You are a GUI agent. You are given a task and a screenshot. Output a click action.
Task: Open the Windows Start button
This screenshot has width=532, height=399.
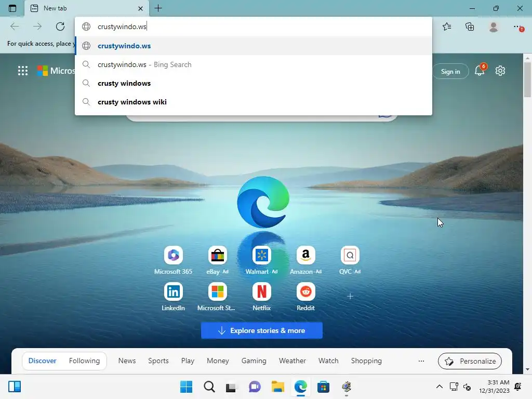[186, 387]
